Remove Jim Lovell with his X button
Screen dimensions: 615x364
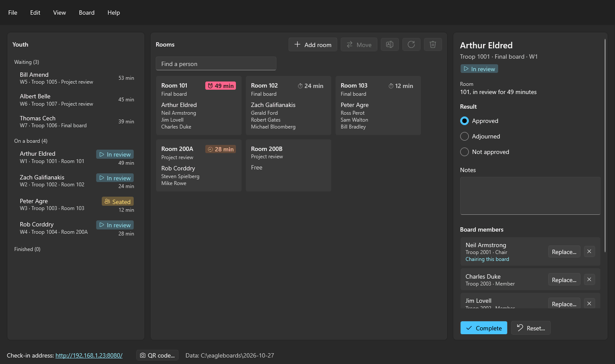[590, 304]
